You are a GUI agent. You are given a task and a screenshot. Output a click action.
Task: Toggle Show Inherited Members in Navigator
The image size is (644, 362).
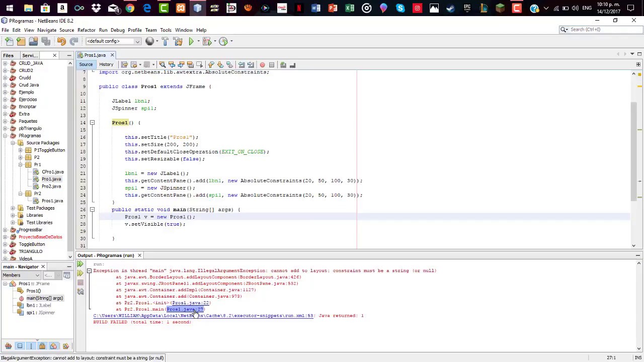pos(8,346)
